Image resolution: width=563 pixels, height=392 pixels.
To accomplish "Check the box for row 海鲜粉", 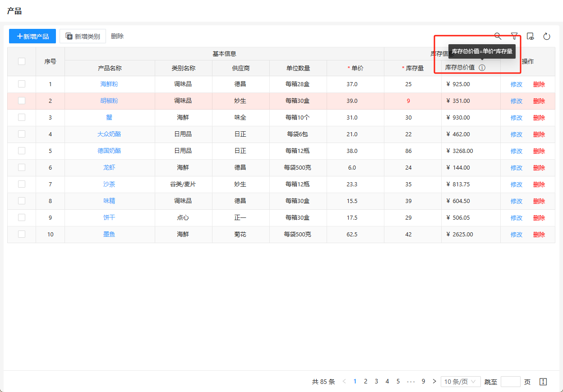I will point(22,84).
